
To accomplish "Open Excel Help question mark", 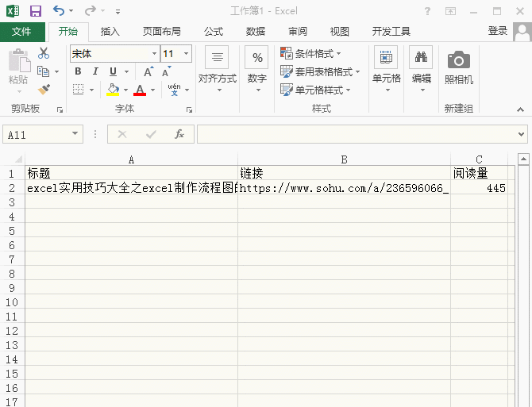I will click(427, 11).
